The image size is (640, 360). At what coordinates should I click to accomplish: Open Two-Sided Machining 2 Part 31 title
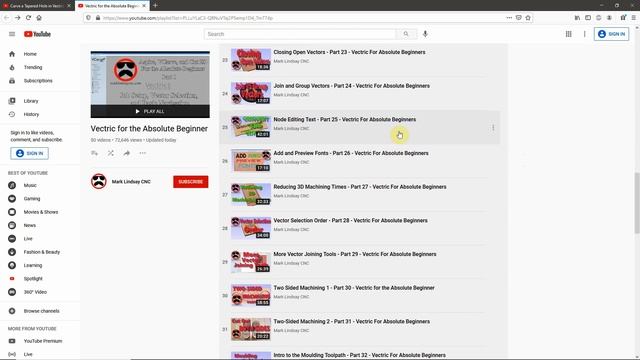351,322
